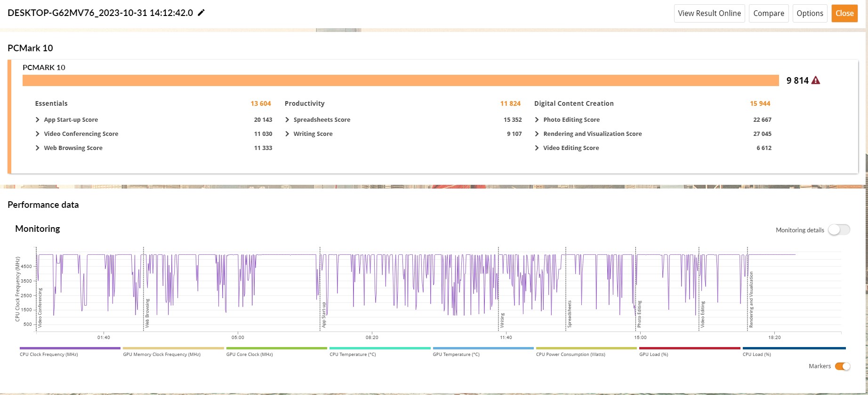Screen dimensions: 868x395
Task: Toggle GPU Load legend series
Action: [x=690, y=351]
